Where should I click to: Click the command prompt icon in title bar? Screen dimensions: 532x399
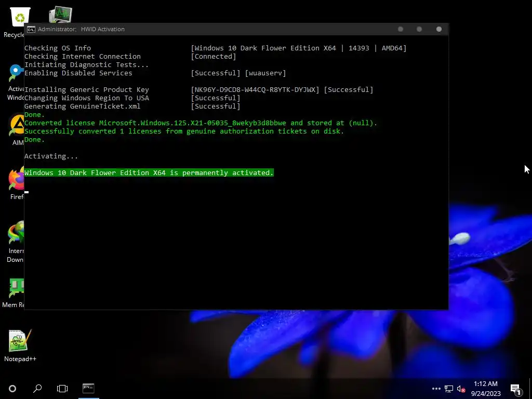click(31, 29)
